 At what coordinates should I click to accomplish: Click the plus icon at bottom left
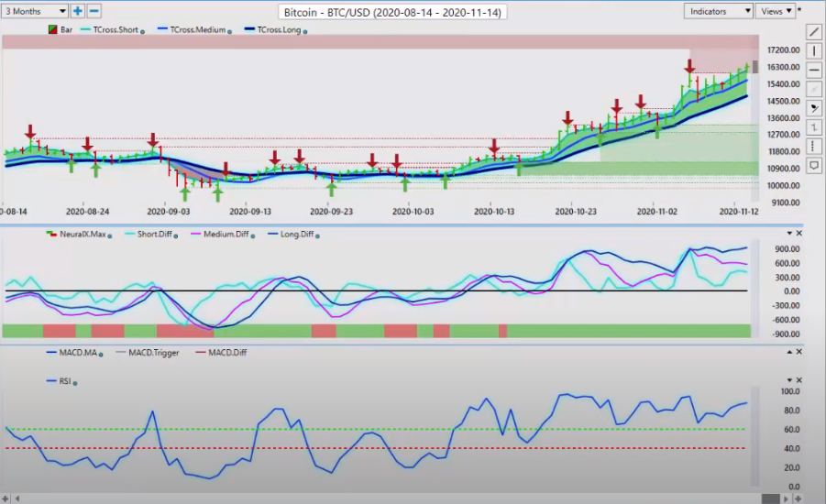click(x=6, y=499)
